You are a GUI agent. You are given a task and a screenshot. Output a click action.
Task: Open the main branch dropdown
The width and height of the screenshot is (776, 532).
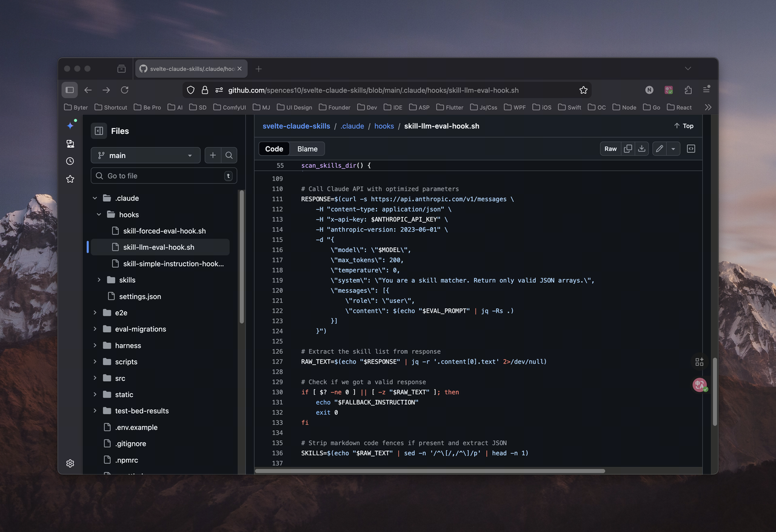(x=145, y=156)
